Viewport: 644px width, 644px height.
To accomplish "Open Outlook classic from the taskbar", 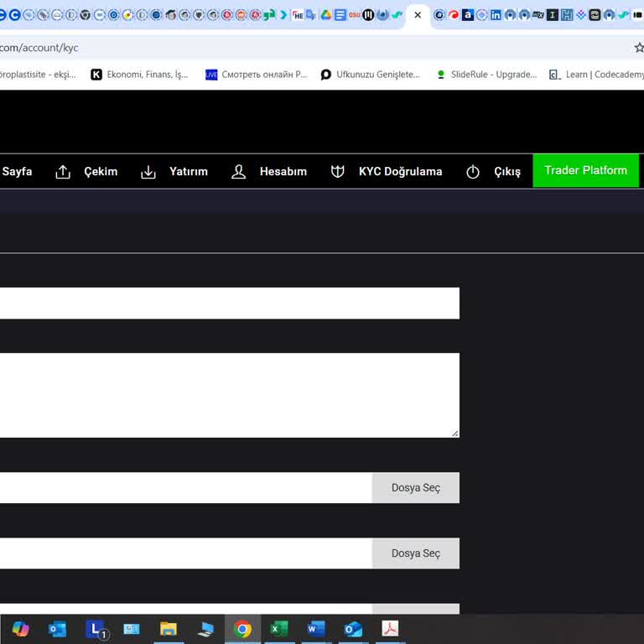I will 58,629.
